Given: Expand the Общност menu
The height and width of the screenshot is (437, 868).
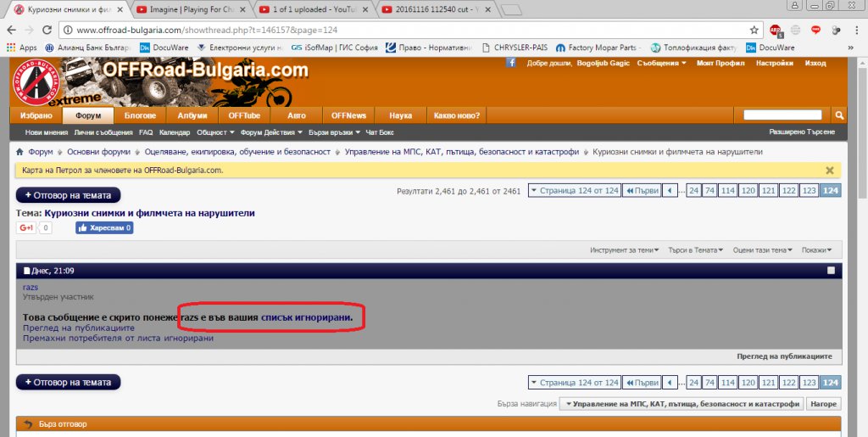Looking at the screenshot, I should 215,132.
